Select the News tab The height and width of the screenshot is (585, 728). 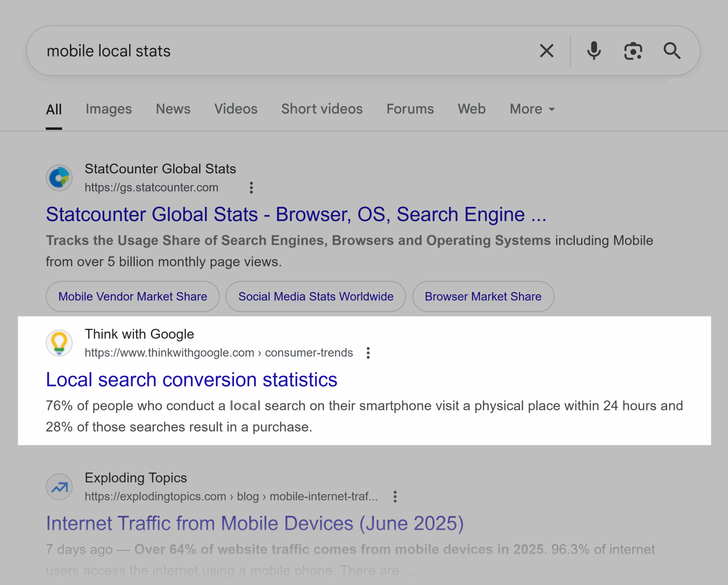(x=173, y=109)
